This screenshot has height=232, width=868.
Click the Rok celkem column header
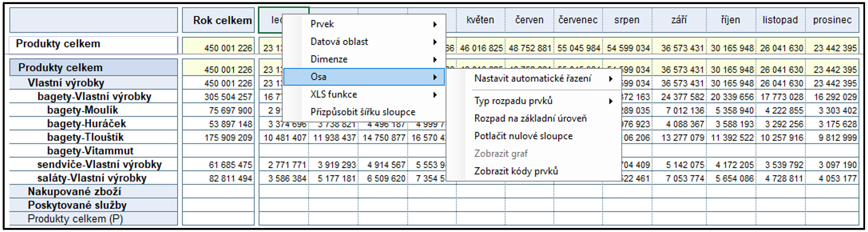[x=218, y=20]
